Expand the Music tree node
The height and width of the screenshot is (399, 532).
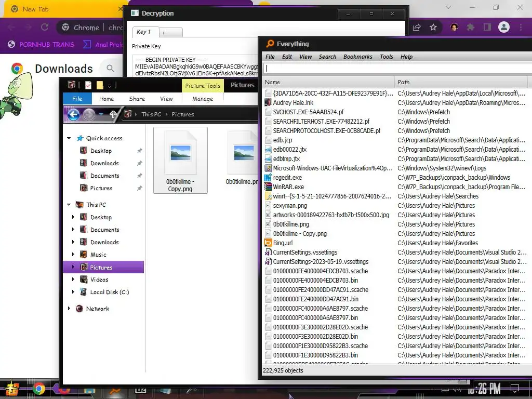(x=73, y=255)
